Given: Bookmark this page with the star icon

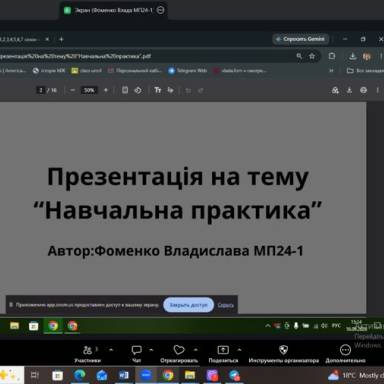Looking at the screenshot, I should [x=312, y=56].
